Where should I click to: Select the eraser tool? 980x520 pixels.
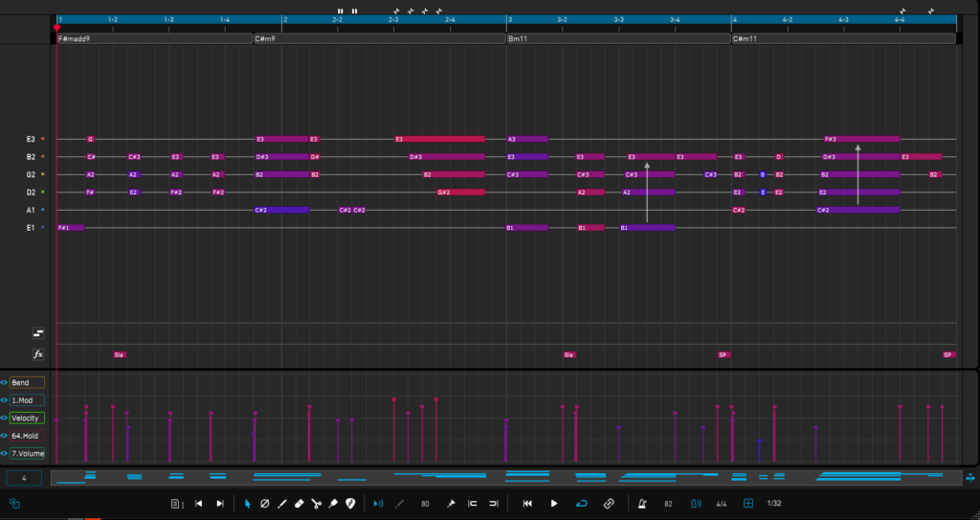[299, 504]
